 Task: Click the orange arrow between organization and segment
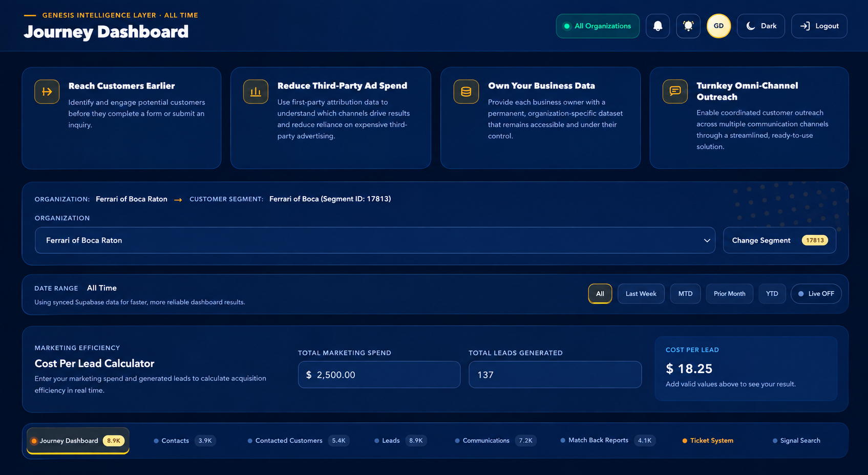[178, 200]
